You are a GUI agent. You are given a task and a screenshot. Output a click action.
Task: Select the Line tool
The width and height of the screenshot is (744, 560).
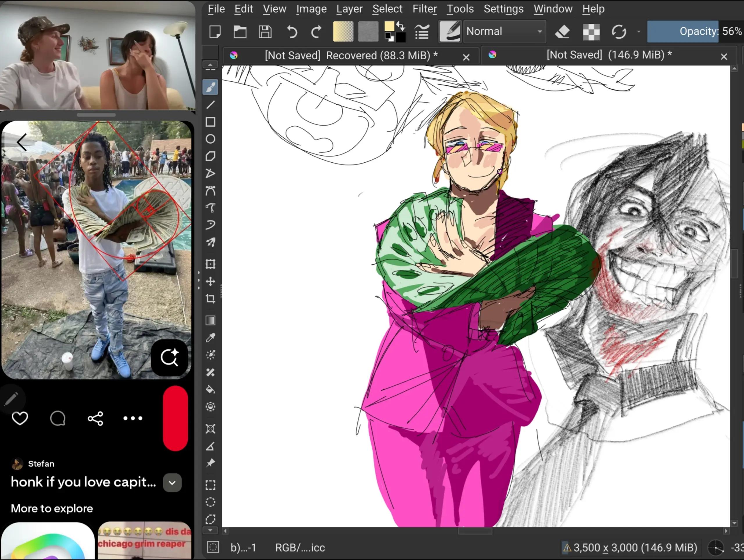coord(210,105)
